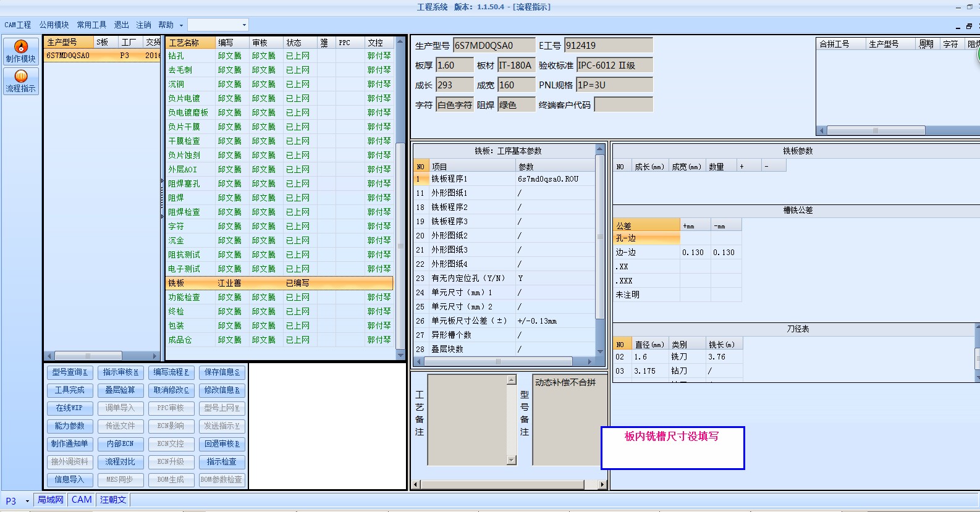The width and height of the screenshot is (980, 512).
Task: Click the 合拼工号 column header
Action: coord(842,44)
